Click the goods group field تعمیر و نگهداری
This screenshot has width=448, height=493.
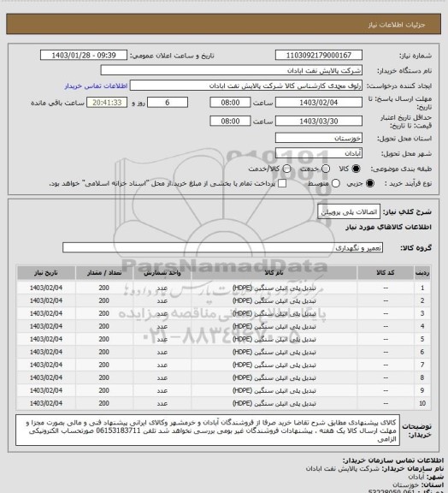[222, 247]
